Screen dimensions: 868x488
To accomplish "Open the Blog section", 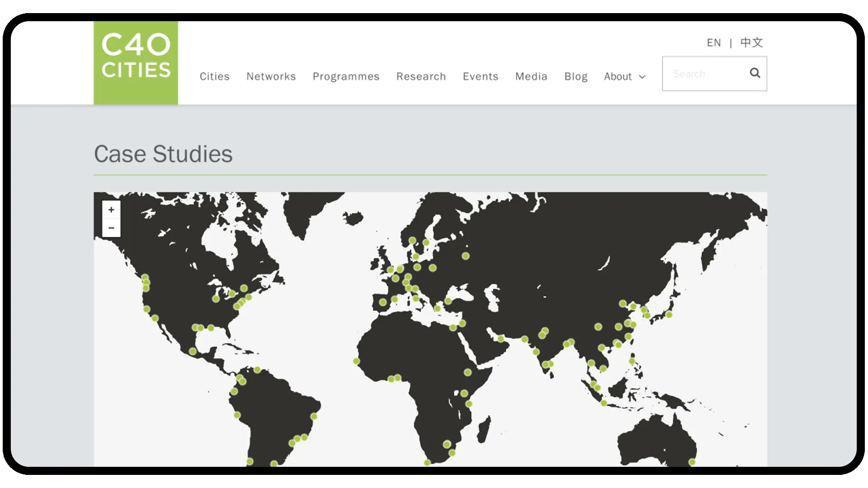I will coord(576,76).
